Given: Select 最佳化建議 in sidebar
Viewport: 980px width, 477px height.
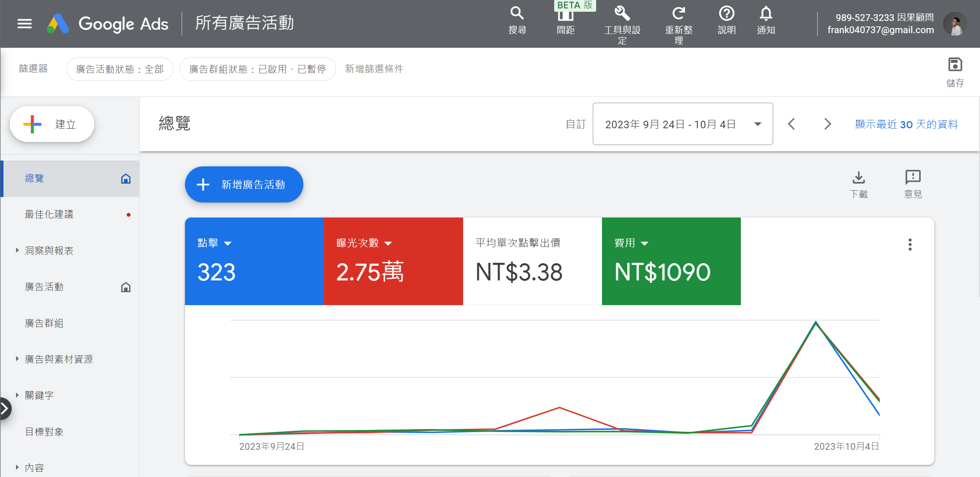Looking at the screenshot, I should tap(49, 214).
